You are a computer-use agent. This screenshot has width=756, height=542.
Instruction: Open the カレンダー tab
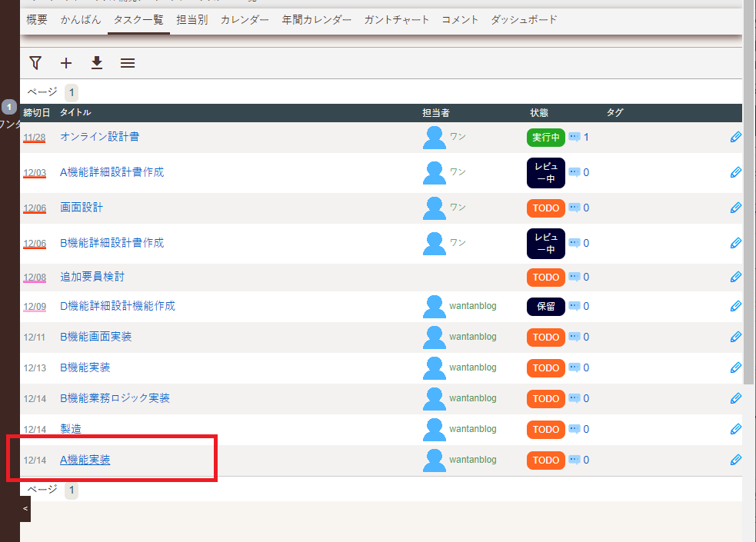click(x=245, y=20)
